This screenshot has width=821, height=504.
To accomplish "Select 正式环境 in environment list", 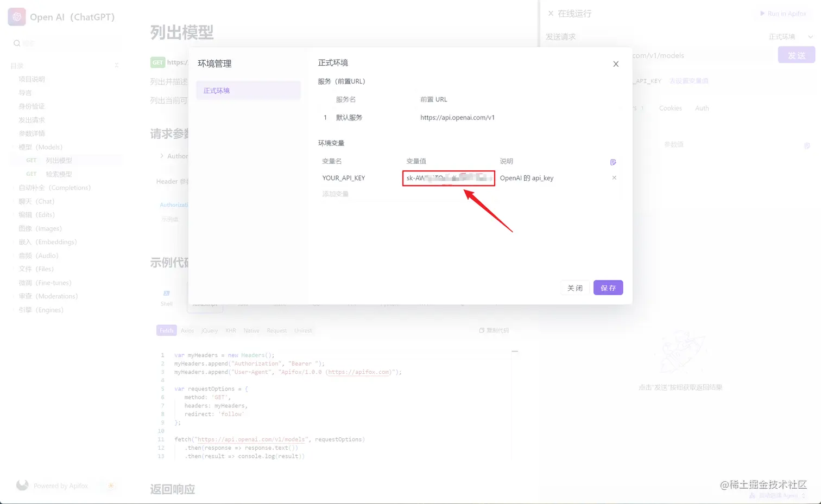I will (x=248, y=91).
